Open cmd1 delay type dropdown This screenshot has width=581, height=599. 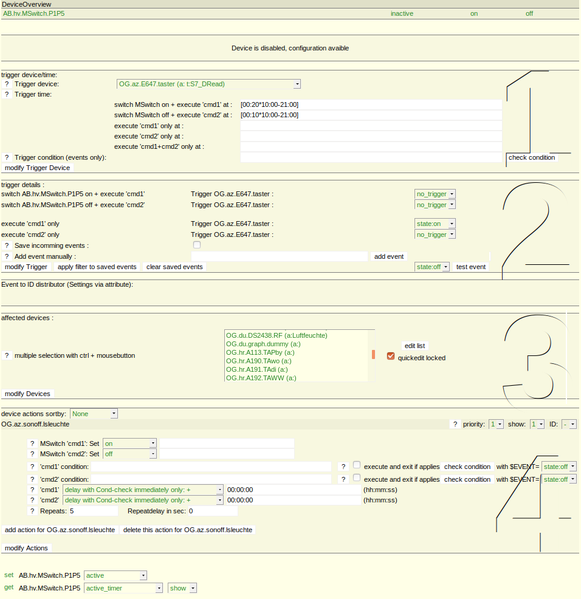[143, 490]
